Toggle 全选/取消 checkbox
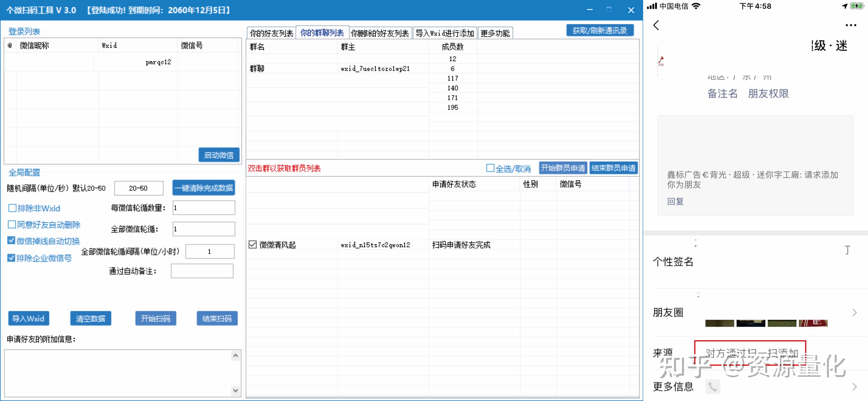This screenshot has height=401, width=868. [490, 168]
